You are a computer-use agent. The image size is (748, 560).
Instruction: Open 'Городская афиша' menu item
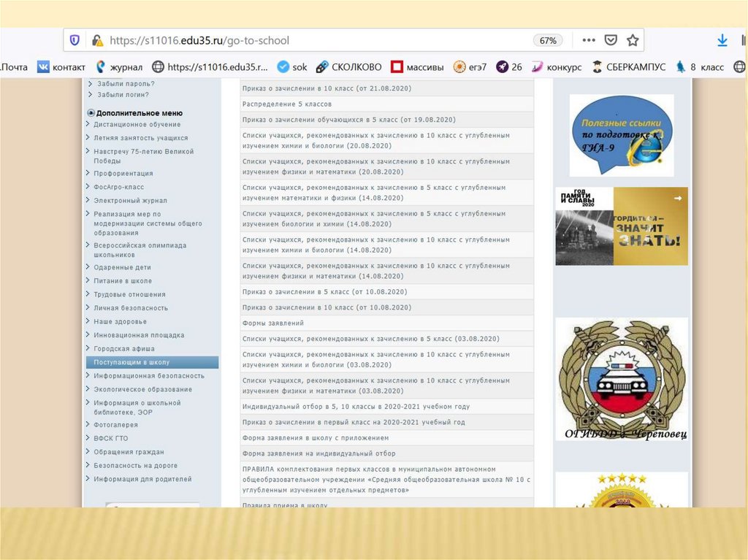tap(124, 349)
